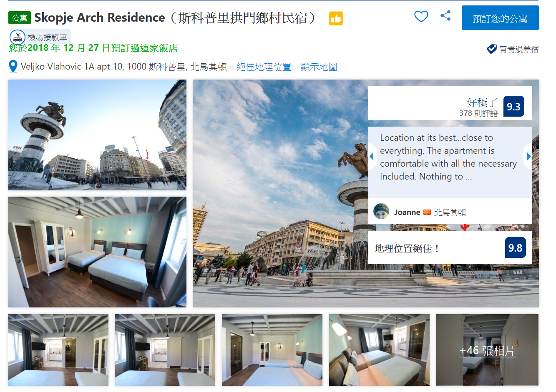Click the blue map pin icon

click(13, 67)
